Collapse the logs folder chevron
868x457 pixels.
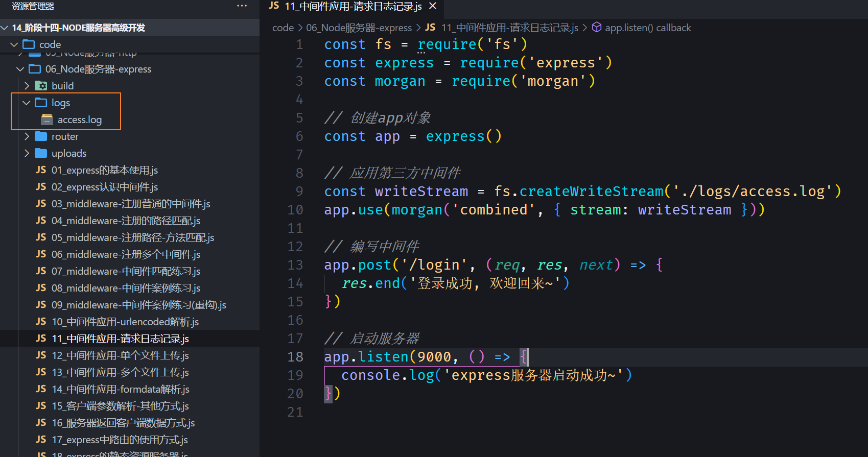27,103
